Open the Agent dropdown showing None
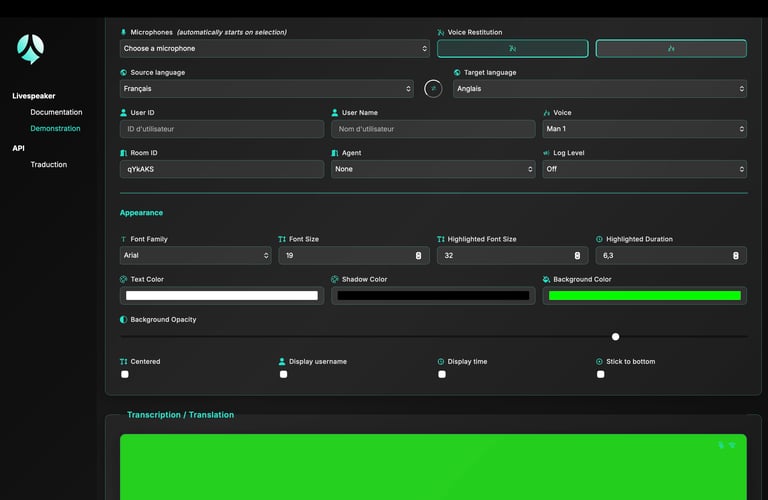Viewport: 768px width, 500px height. tap(433, 169)
